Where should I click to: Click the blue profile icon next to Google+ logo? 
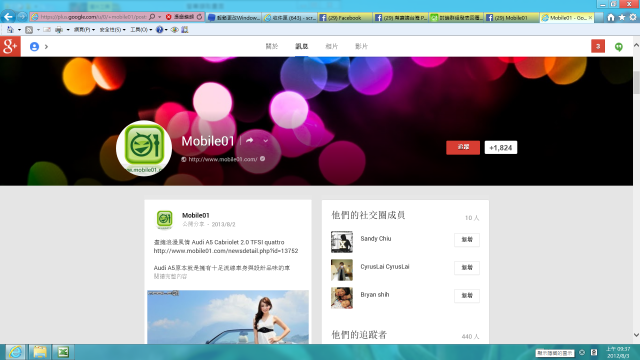[x=34, y=47]
